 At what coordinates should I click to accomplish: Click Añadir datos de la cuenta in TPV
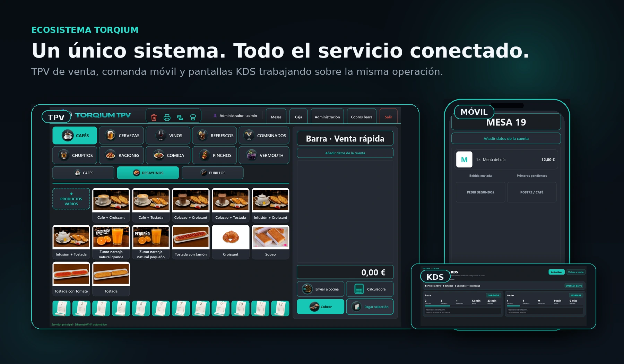pos(345,153)
